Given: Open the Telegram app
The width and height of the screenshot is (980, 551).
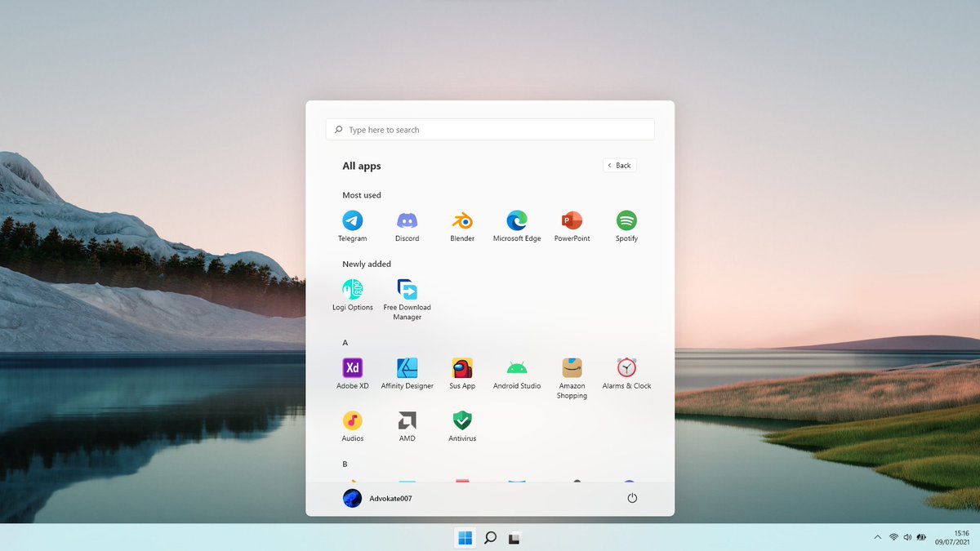Looking at the screenshot, I should [352, 226].
